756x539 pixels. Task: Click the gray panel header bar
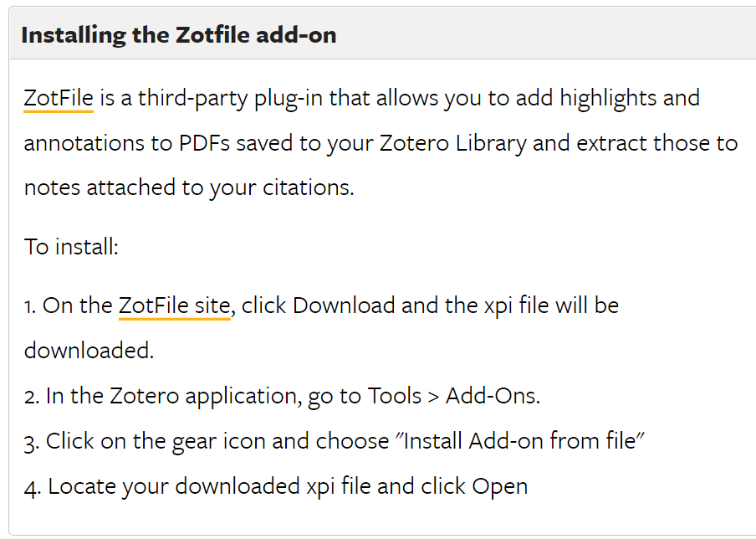382,33
